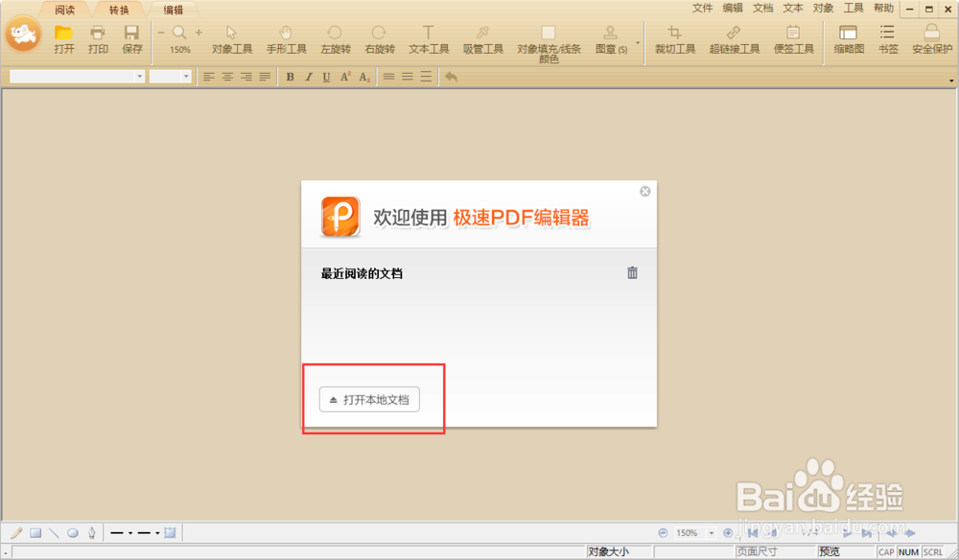Screen dimensions: 959x560
Task: Zoom in using bottom plus circle
Action: tap(728, 533)
